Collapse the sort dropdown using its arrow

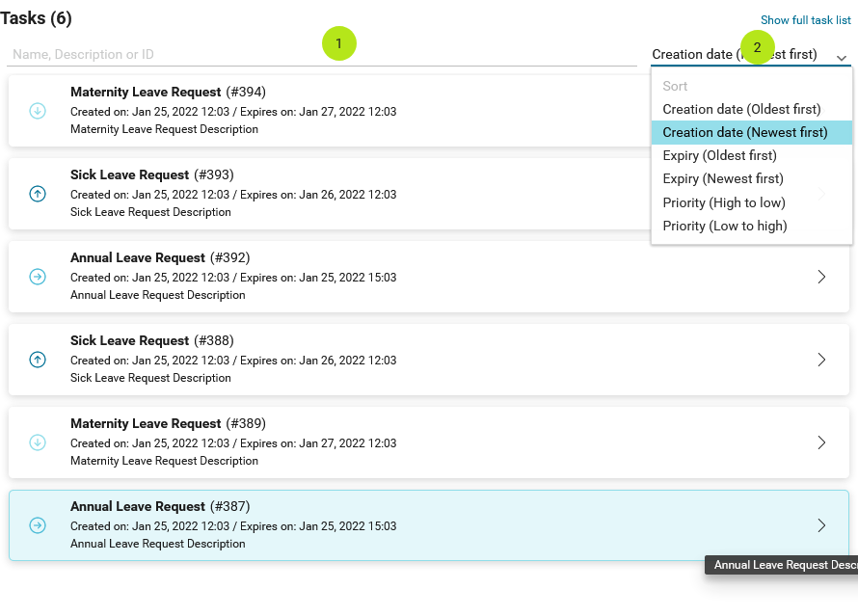click(842, 58)
